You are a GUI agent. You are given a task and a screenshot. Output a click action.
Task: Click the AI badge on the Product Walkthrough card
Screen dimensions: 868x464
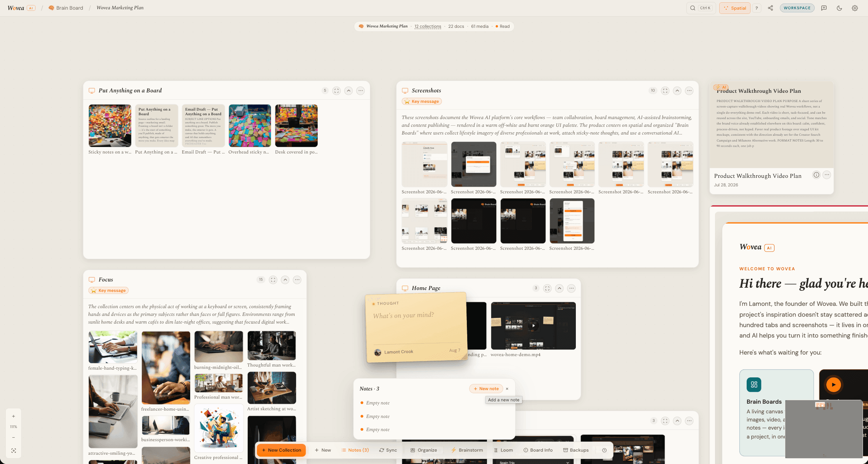[x=721, y=87]
